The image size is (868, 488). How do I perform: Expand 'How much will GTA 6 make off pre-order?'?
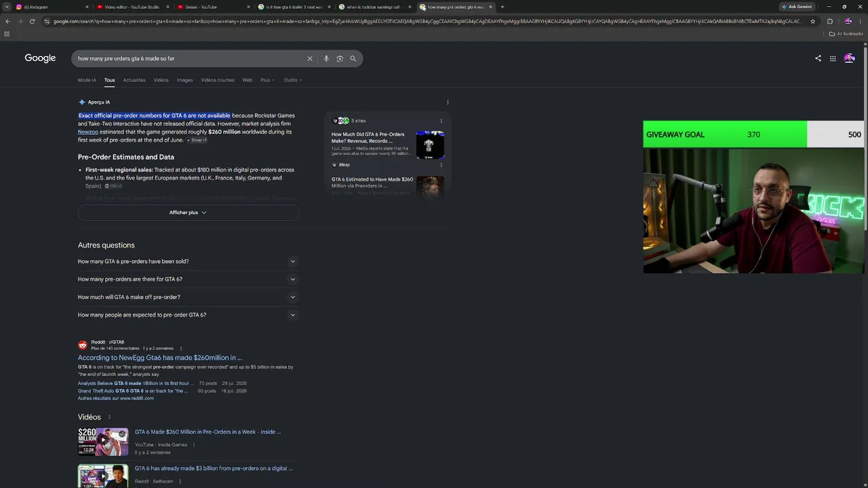pyautogui.click(x=188, y=297)
